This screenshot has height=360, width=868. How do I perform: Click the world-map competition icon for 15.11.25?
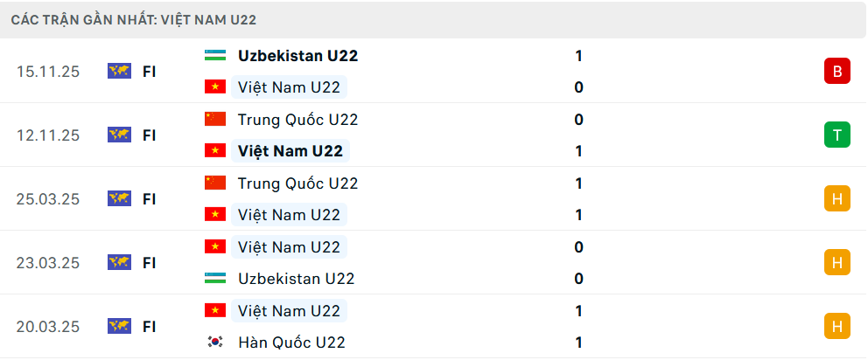point(119,71)
